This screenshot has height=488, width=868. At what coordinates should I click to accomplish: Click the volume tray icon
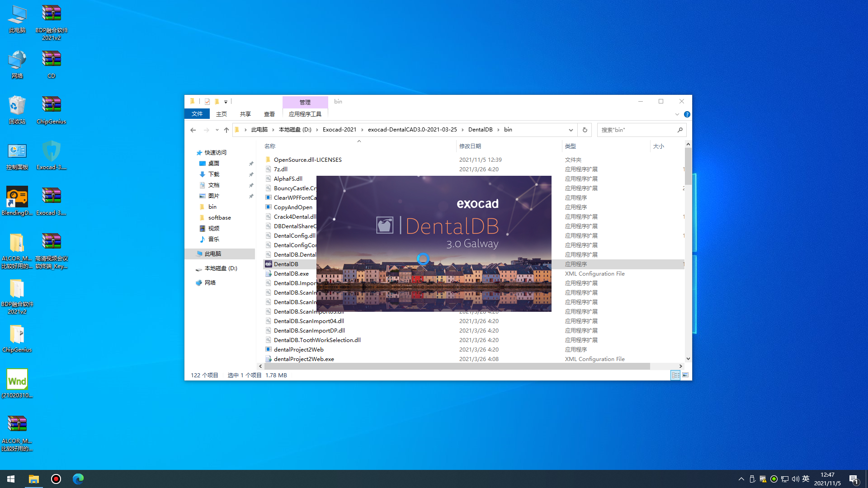coord(795,479)
